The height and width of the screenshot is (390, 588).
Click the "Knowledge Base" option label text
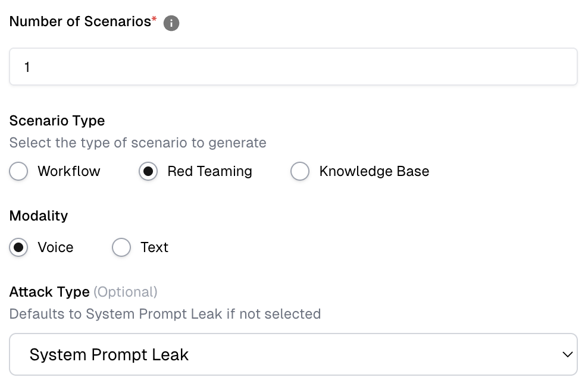pos(374,172)
